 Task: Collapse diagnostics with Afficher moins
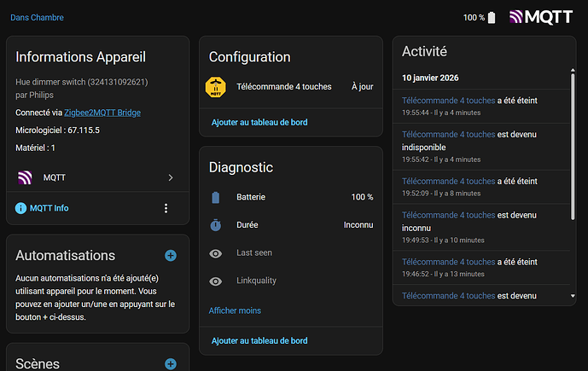(x=235, y=310)
